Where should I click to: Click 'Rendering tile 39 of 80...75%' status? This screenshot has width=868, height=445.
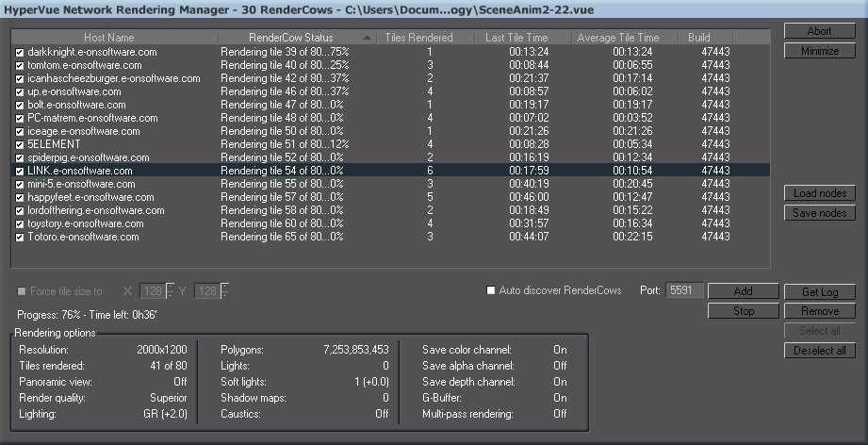point(285,52)
